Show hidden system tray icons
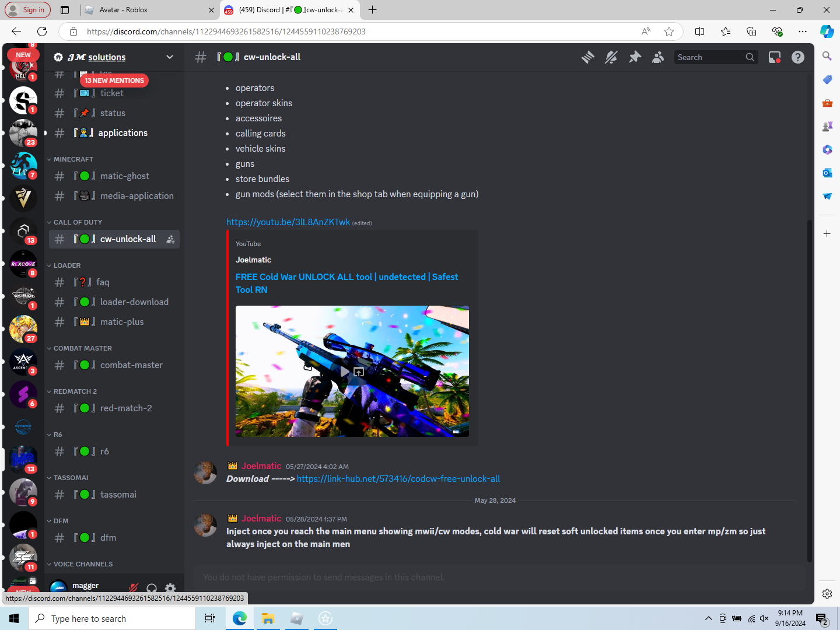The height and width of the screenshot is (630, 840). pos(709,618)
